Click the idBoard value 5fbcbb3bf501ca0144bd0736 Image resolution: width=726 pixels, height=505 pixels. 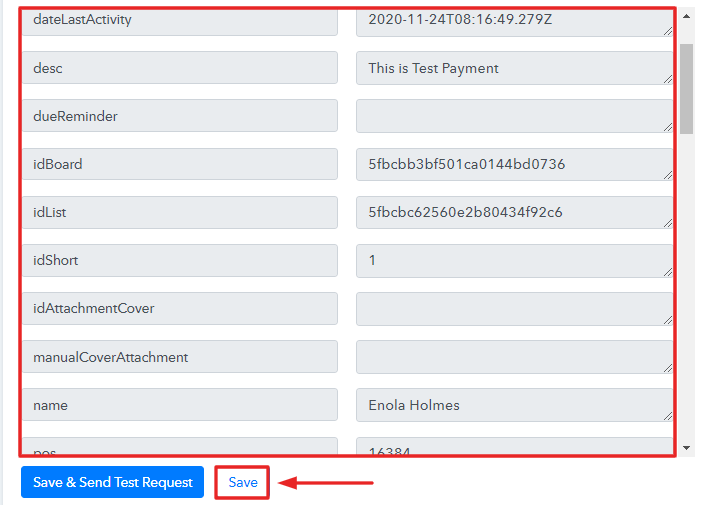[514, 164]
